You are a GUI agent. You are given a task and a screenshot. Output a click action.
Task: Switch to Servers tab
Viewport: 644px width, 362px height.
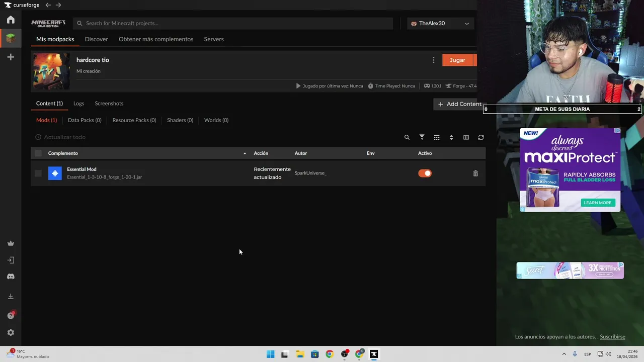coord(214,39)
